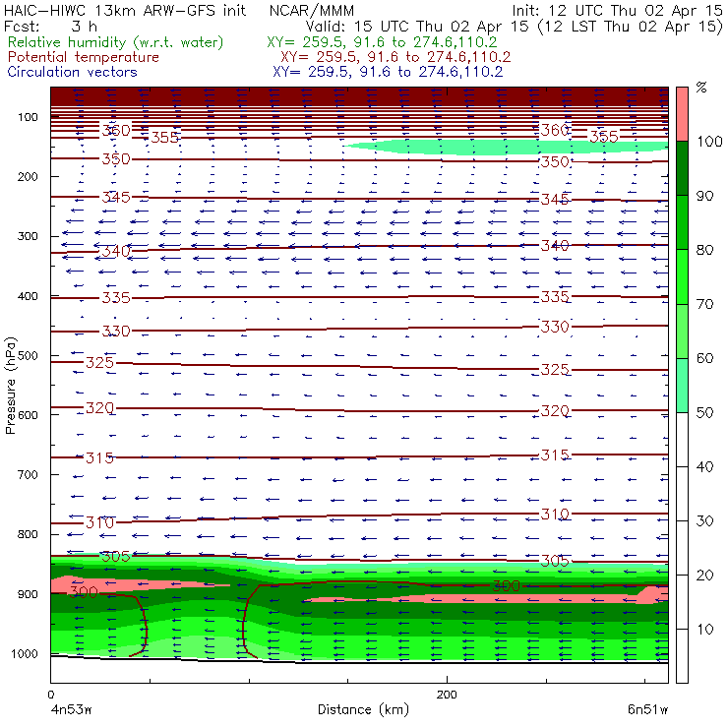The image size is (728, 728).
Task: Click the 800 tick label on pressure axis
Action: (x=28, y=534)
